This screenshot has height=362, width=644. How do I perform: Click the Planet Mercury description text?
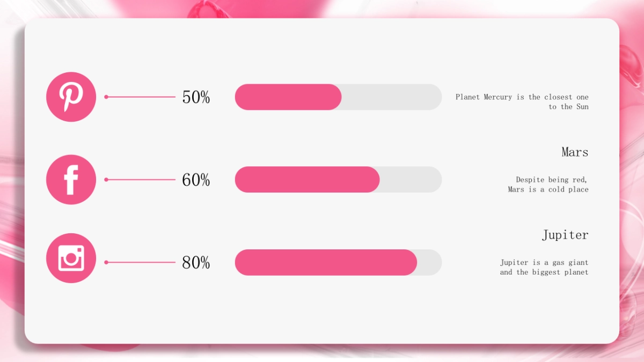pos(522,102)
